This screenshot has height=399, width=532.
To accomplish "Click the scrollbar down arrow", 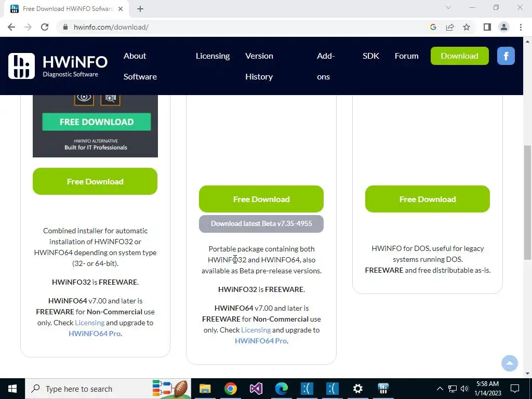I will (x=527, y=374).
